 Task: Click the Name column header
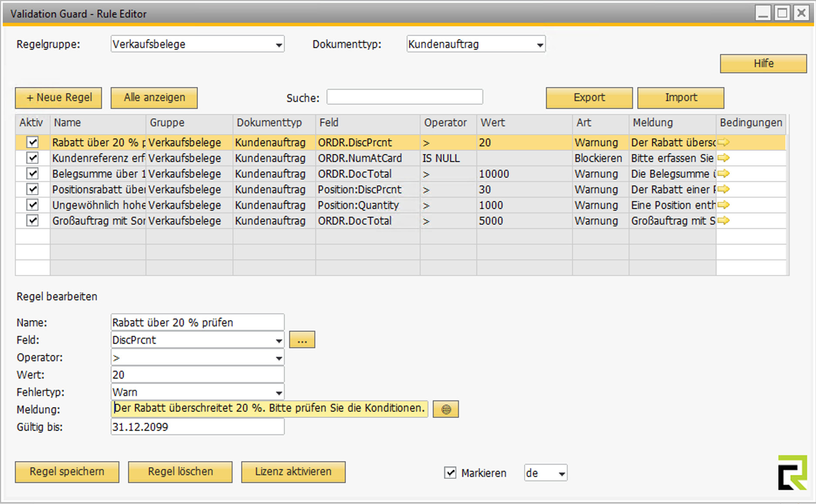coord(98,123)
